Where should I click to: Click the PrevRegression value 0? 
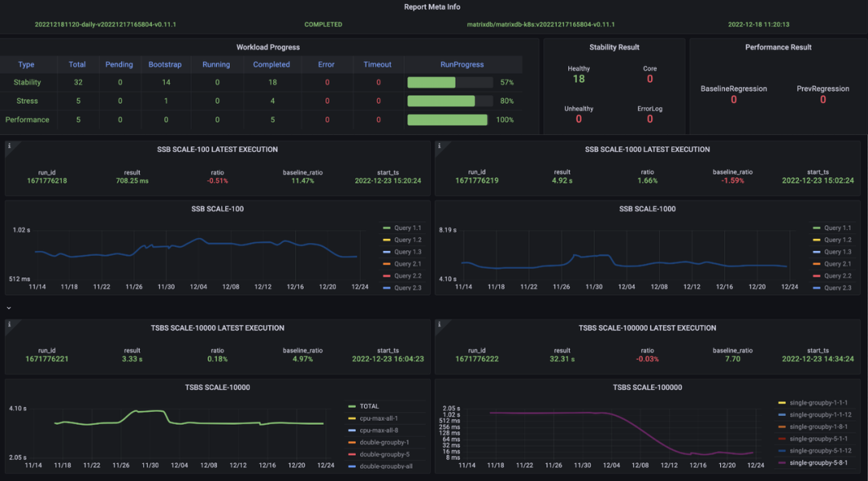(x=823, y=100)
